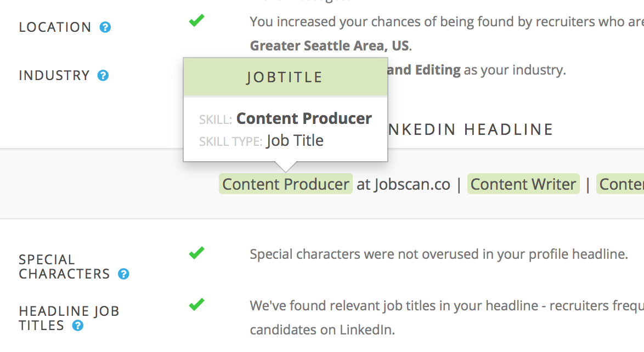The width and height of the screenshot is (644, 352).
Task: Click the green checkmark for Special Characters
Action: point(197,253)
